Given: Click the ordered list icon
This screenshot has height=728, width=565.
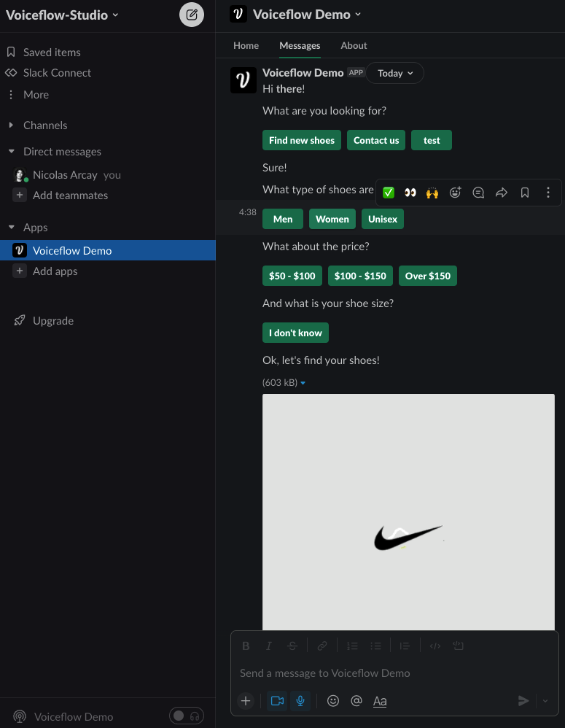Looking at the screenshot, I should 352,646.
